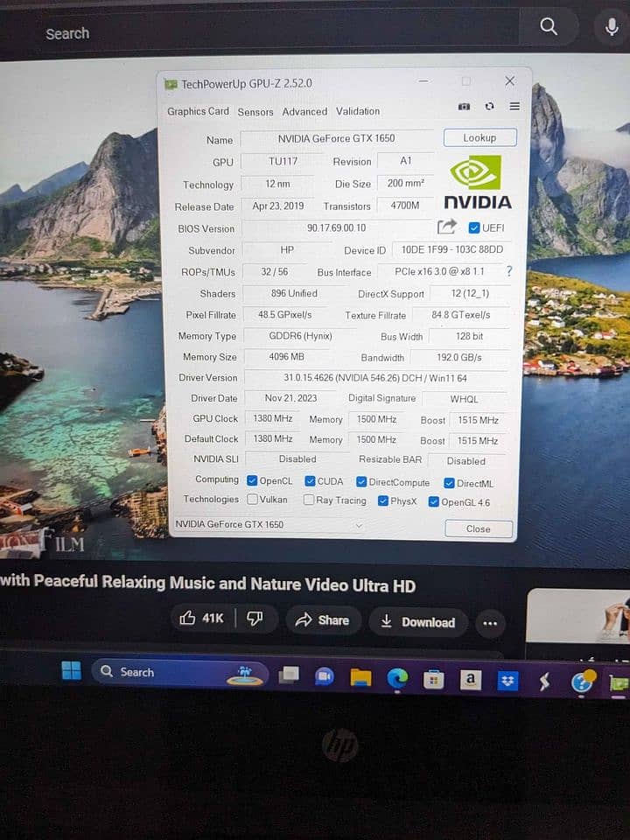Open Dropbox from the taskbar

(x=508, y=681)
